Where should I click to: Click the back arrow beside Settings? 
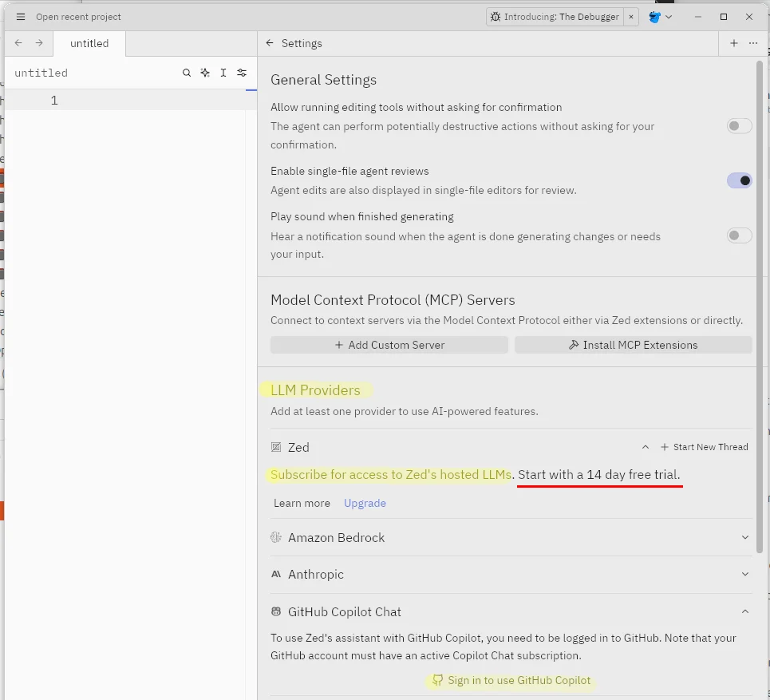(x=270, y=43)
